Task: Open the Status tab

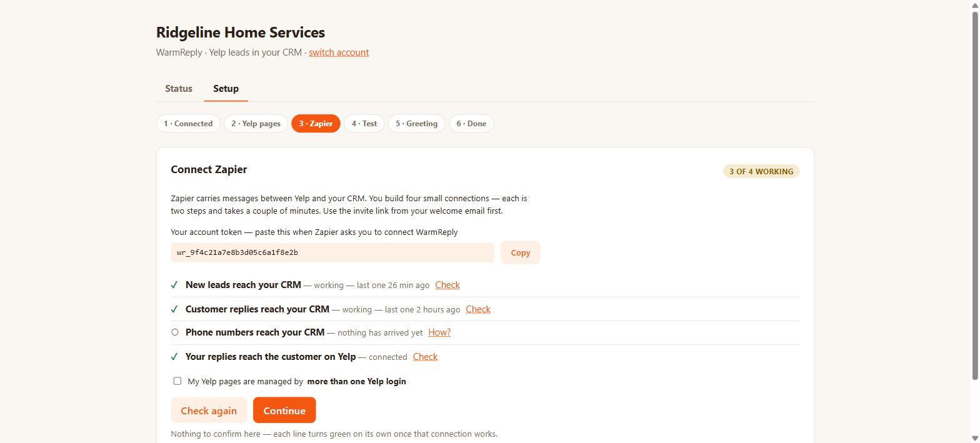Action: [x=178, y=89]
